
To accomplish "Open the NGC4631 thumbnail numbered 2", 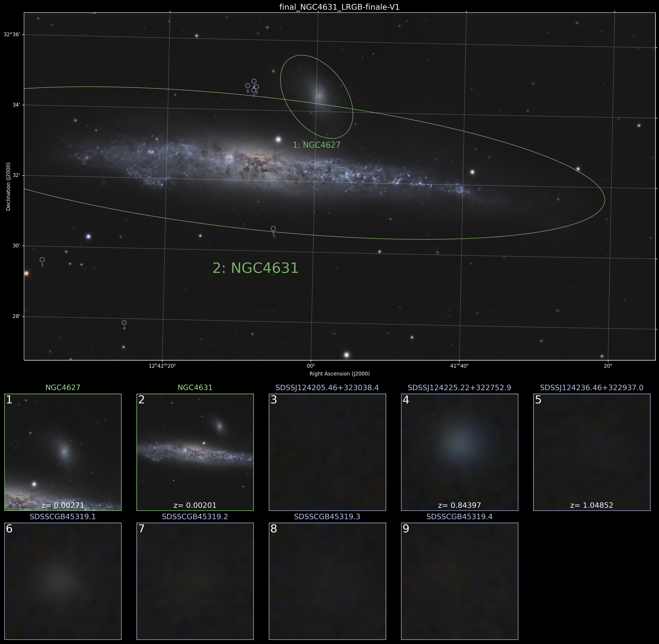I will pos(195,452).
